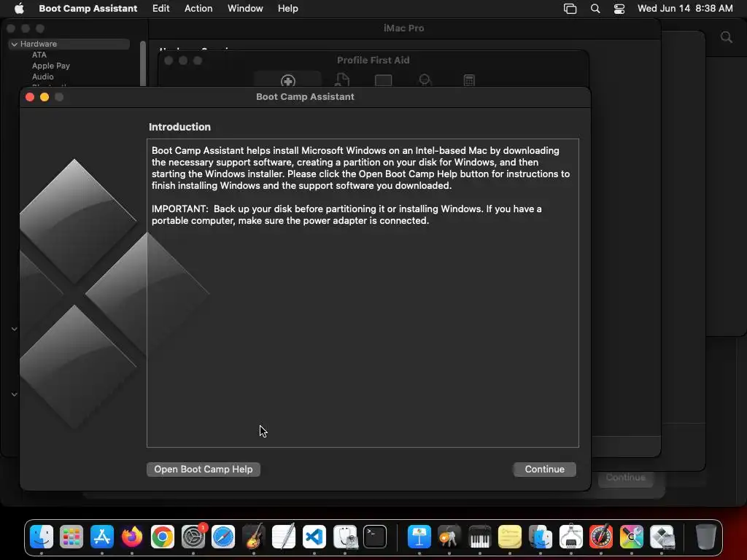Open TextEdit from the Dock
This screenshot has width=747, height=560.
(x=284, y=537)
